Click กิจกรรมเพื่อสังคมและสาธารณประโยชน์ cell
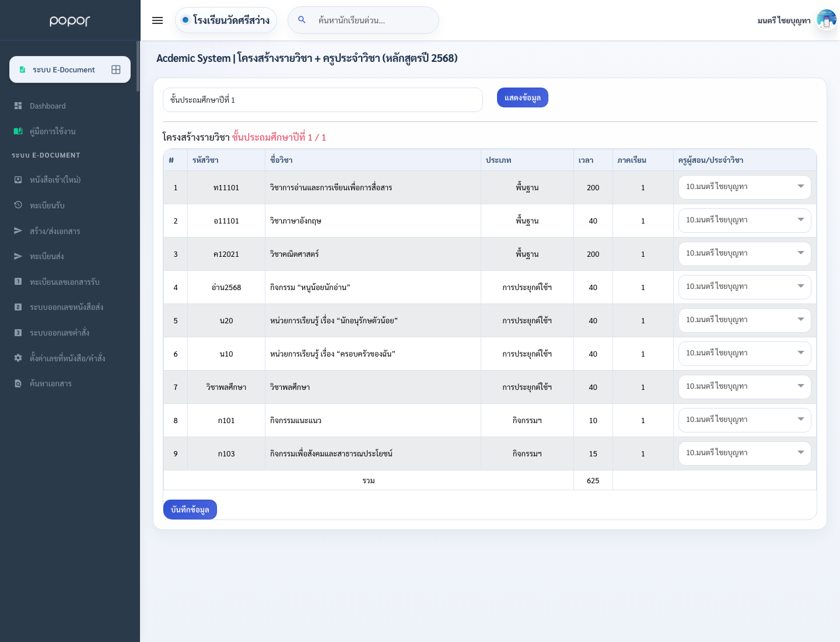840x642 pixels. [373, 453]
